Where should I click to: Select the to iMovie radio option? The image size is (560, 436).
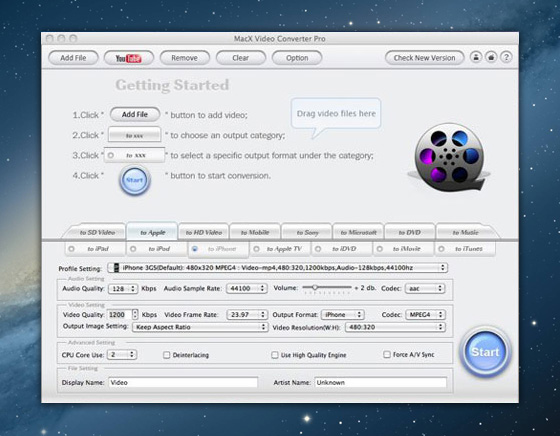pos(380,249)
